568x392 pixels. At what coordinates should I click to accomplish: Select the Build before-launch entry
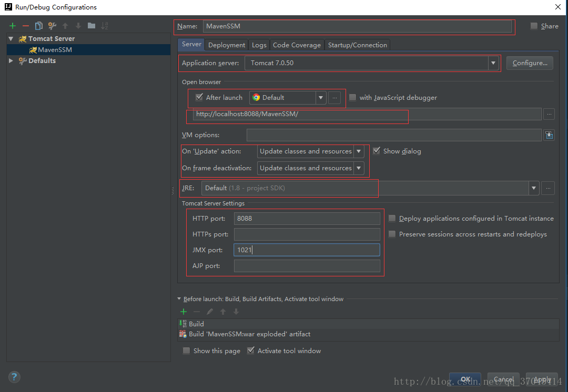pyautogui.click(x=368, y=324)
